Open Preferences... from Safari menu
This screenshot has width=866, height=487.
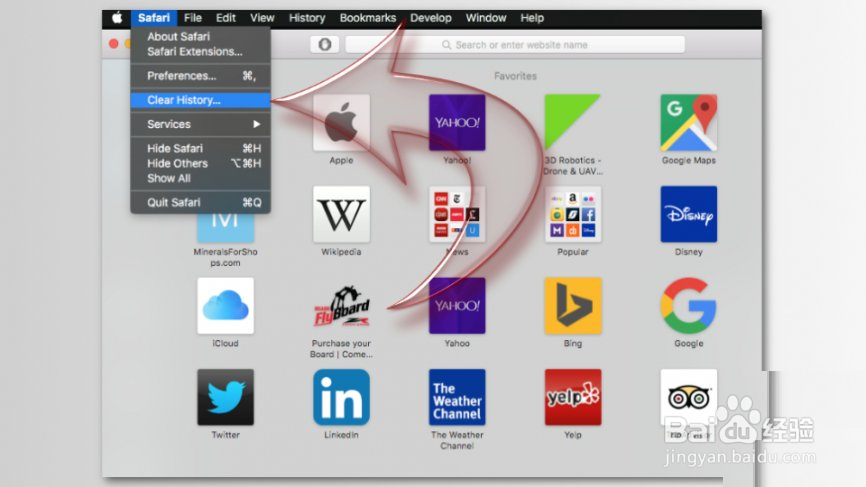(x=200, y=76)
